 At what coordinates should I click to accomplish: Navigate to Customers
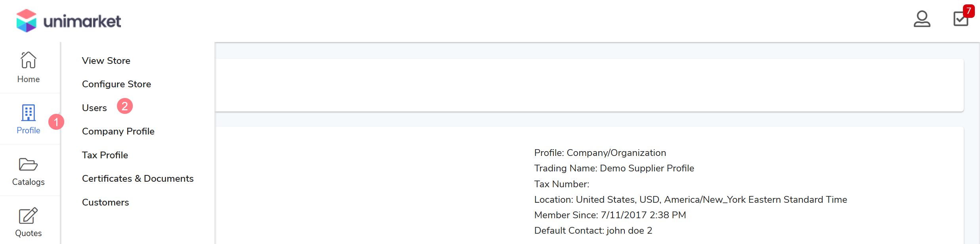[x=105, y=202]
